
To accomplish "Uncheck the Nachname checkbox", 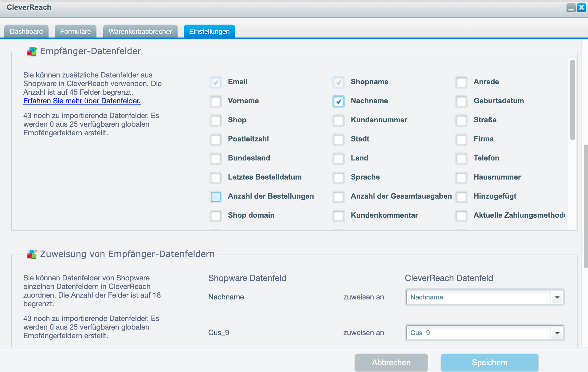I will click(339, 101).
